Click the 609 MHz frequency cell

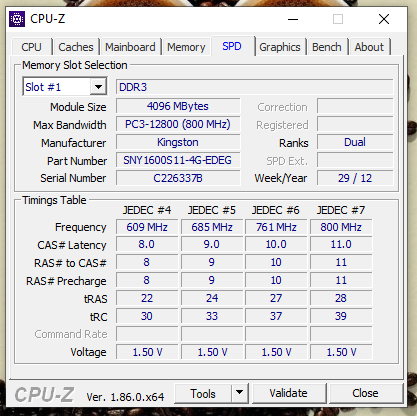147,227
